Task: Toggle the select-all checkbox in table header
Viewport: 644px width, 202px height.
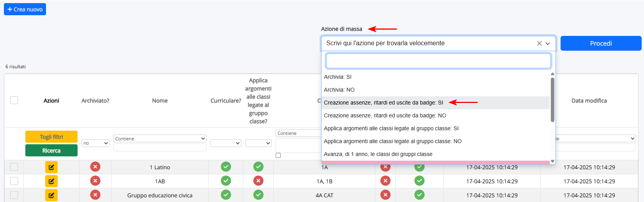Action: (14, 100)
